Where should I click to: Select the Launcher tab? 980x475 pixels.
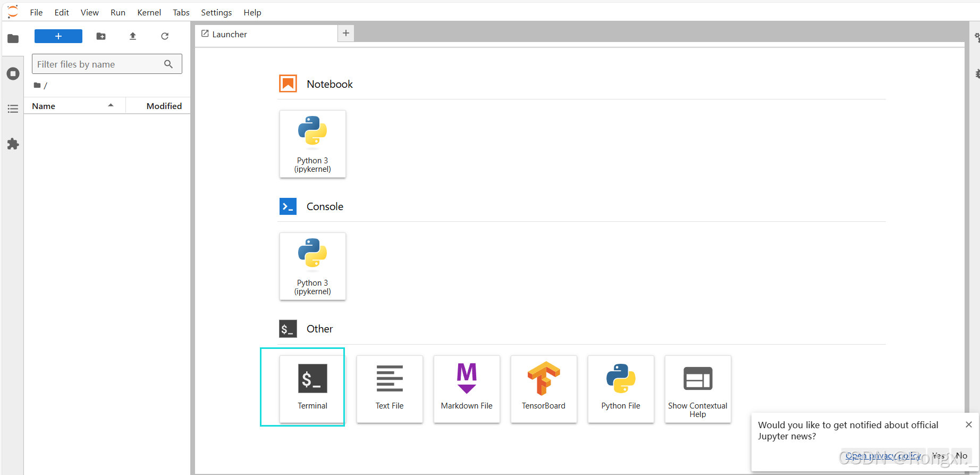pos(266,34)
